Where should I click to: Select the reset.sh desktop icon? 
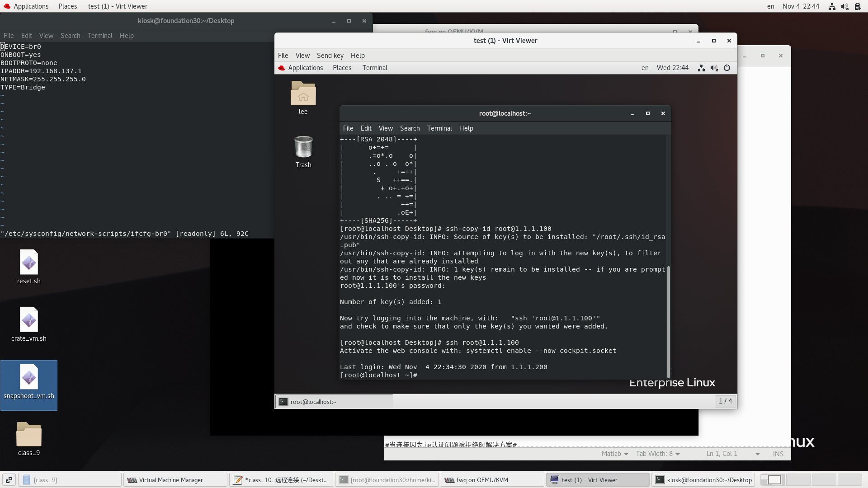(x=28, y=264)
